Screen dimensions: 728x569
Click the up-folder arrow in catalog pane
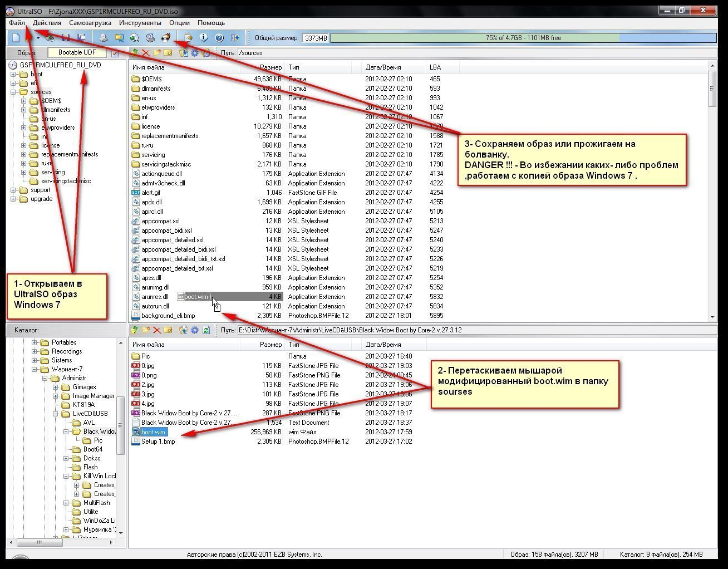tap(135, 330)
